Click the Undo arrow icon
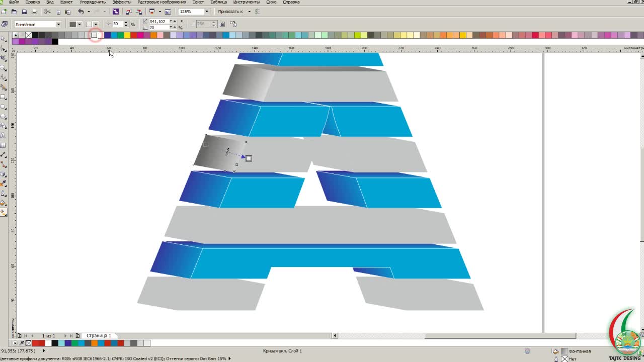Screen dimensions: 644x362 click(80, 12)
